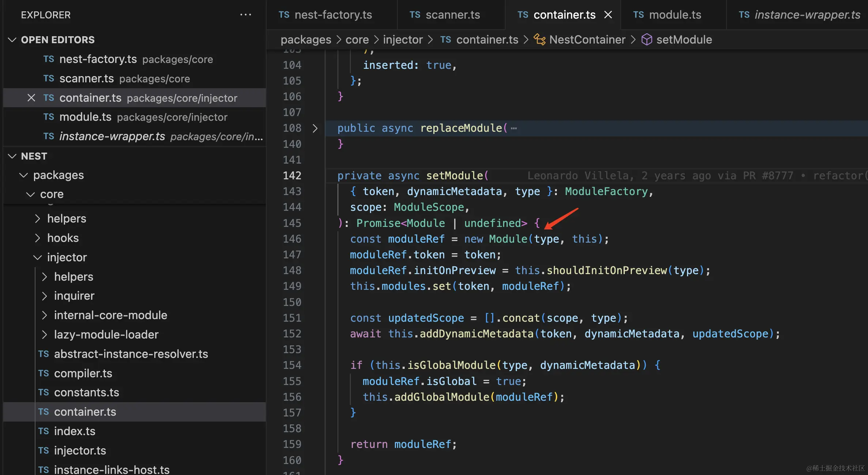The height and width of the screenshot is (475, 868).
Task: Expand the helpers folder under core
Action: click(x=37, y=218)
